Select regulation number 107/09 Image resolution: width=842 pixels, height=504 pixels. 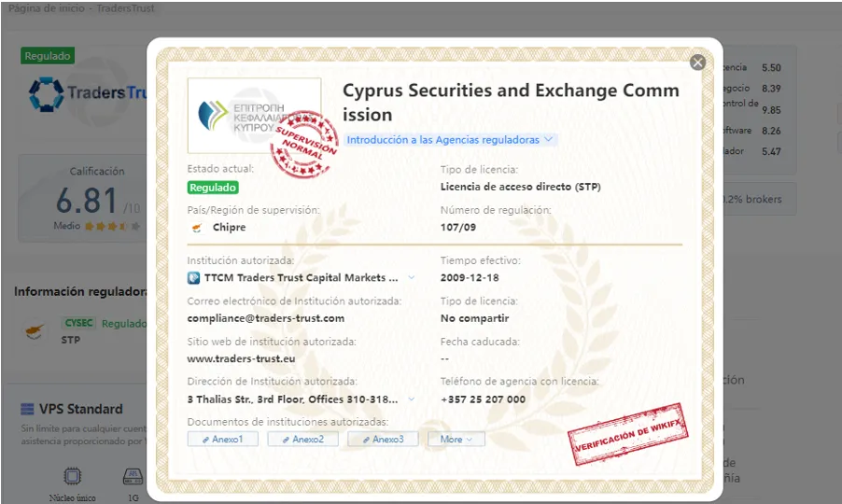pos(458,227)
